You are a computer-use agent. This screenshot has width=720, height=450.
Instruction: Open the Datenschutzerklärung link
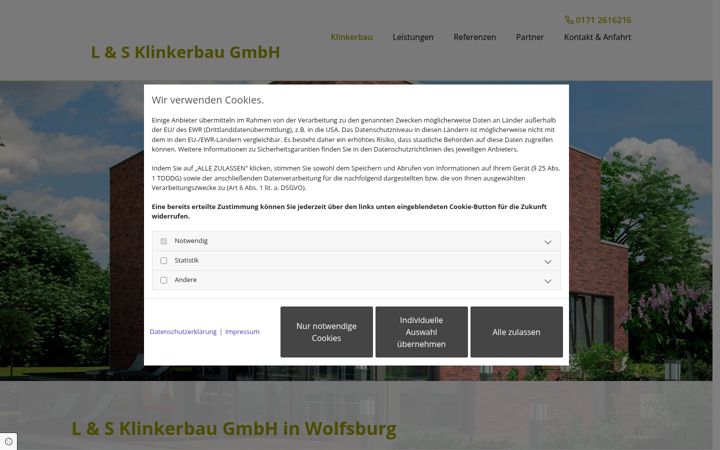pos(183,332)
